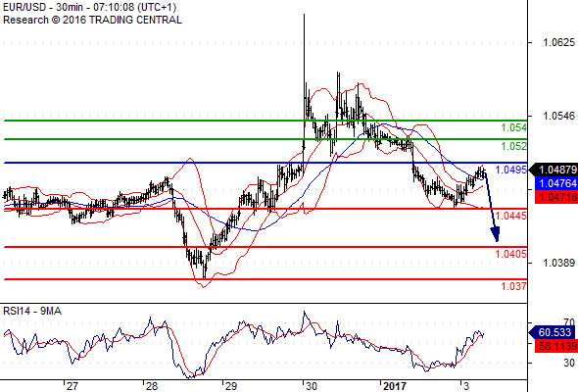
Task: Click the 28 date marker on time axis
Action: 152,386
